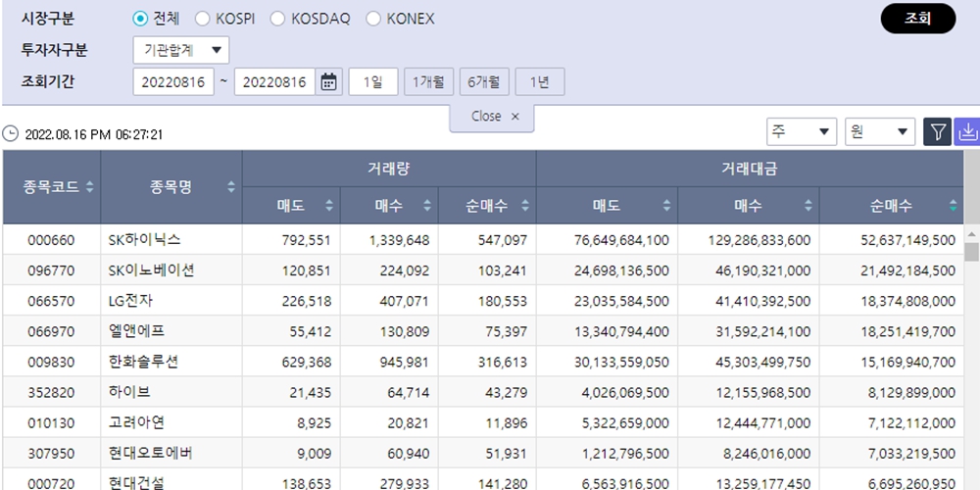Select the 전체 market radio button
This screenshot has height=490, width=980.
[x=140, y=19]
